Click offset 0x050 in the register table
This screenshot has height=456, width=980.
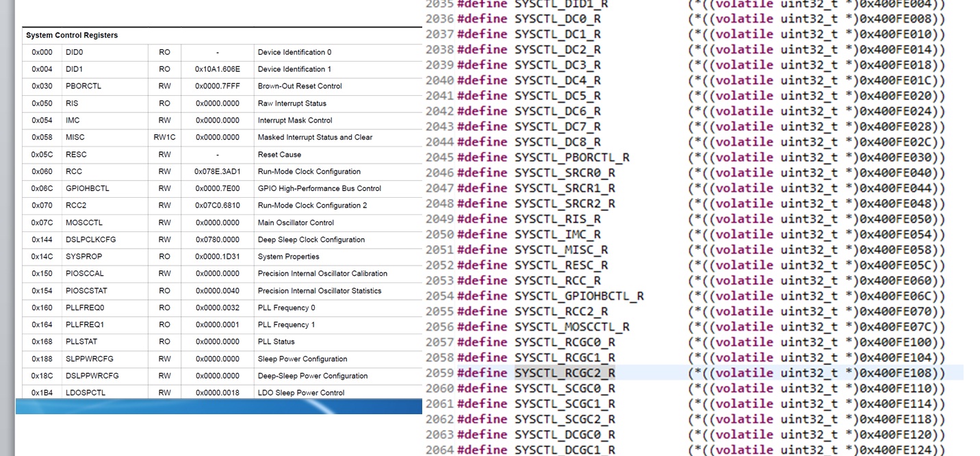pos(42,103)
